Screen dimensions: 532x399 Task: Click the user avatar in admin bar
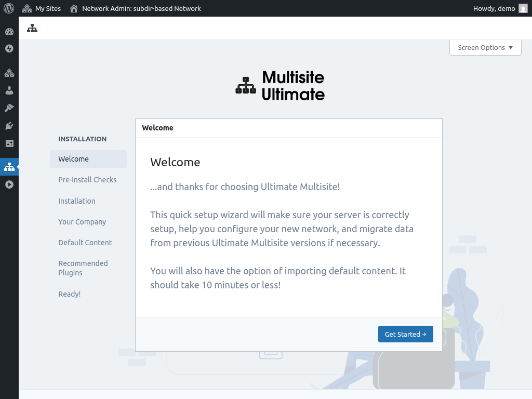(x=523, y=8)
